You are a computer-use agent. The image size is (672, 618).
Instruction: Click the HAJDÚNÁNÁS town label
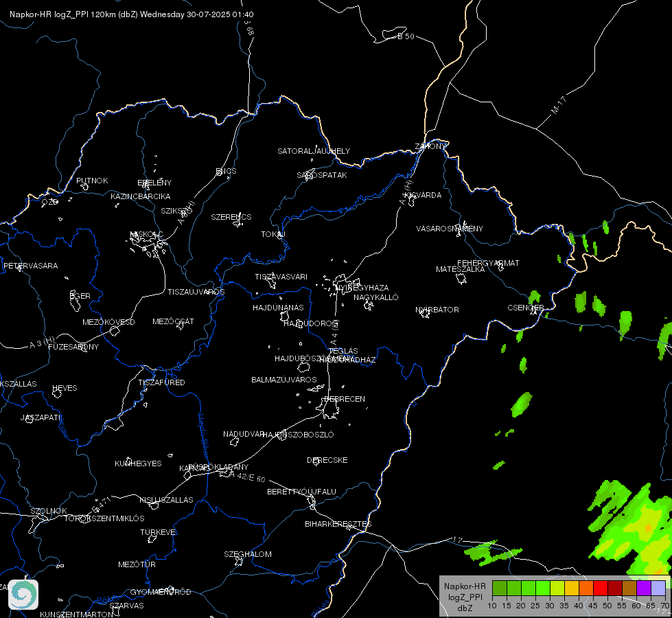(278, 308)
